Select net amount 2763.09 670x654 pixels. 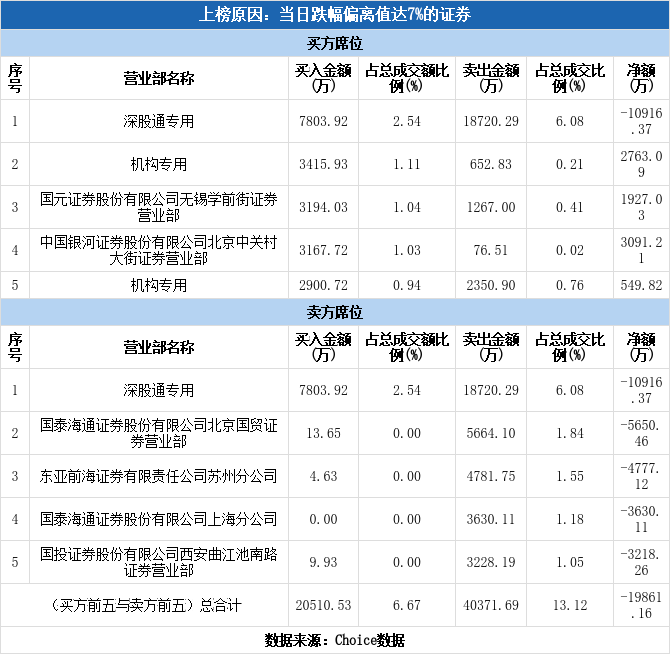click(x=641, y=164)
